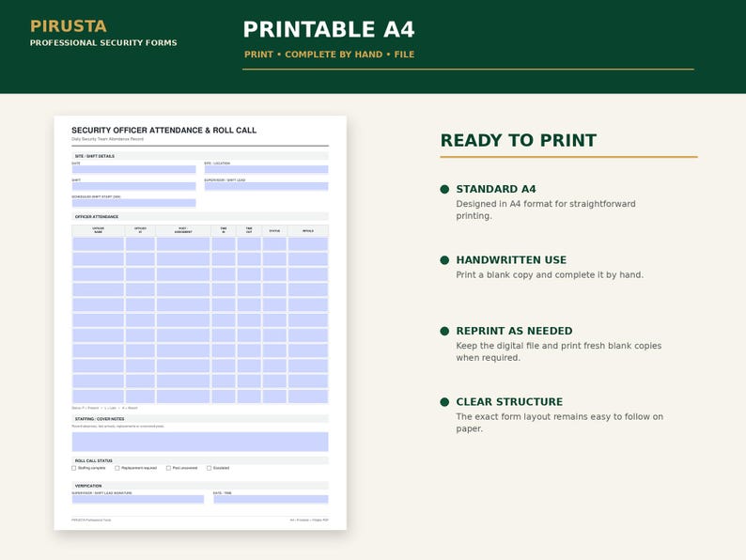Click the Staffing / Cover Notes text area

(200, 442)
